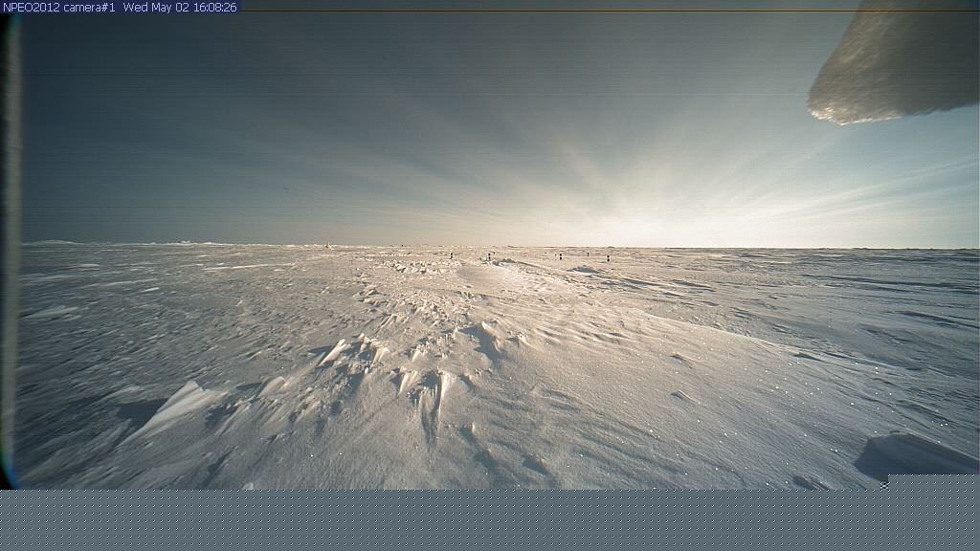980x551 pixels.
Task: Select the white tent-like object on horizon
Action: click(x=328, y=245)
